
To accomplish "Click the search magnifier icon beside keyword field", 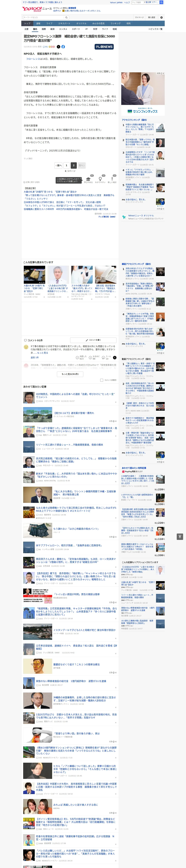I will (x=66, y=17).
